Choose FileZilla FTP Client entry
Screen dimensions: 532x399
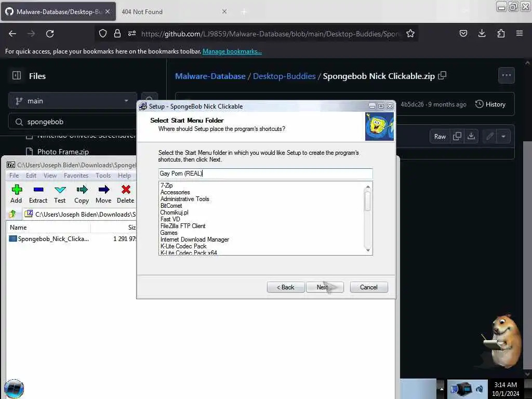coord(183,226)
